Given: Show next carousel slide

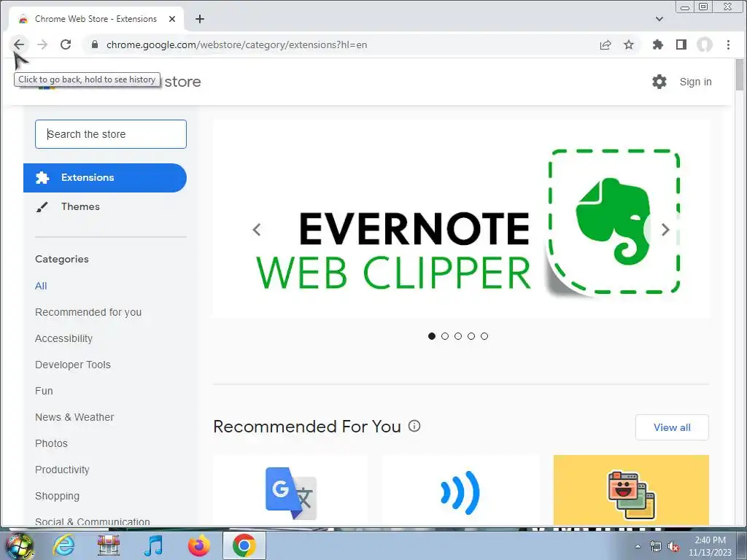Looking at the screenshot, I should (665, 230).
